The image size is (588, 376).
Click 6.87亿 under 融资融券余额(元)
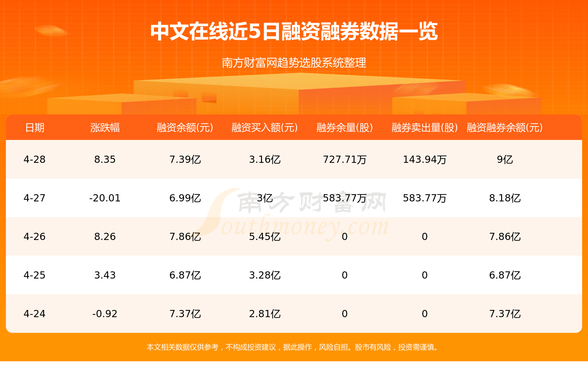click(x=505, y=275)
